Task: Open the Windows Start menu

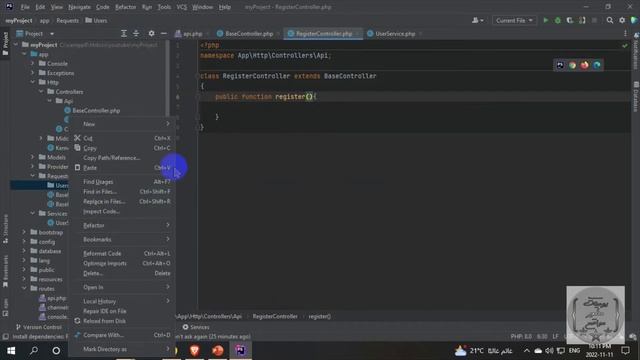Action: click(x=11, y=350)
